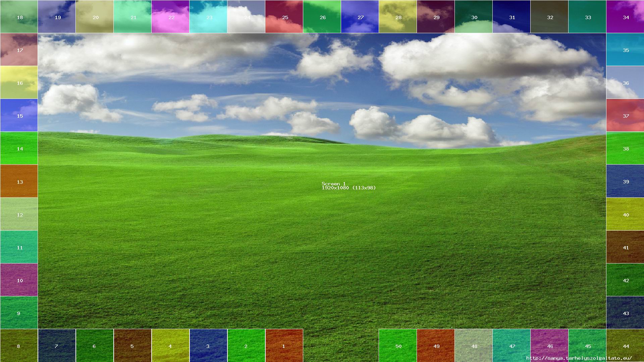
Task: Click the orange zone number 13
Action: click(19, 181)
